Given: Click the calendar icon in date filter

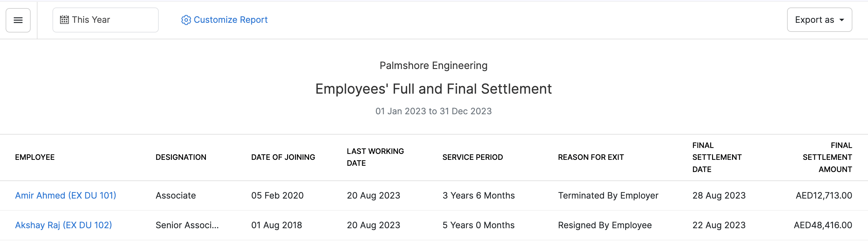Looking at the screenshot, I should tap(64, 20).
